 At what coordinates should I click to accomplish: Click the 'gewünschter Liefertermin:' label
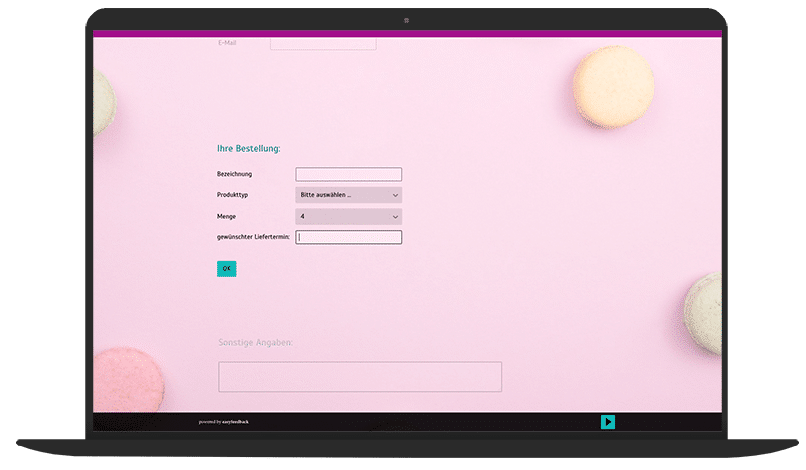coord(254,237)
